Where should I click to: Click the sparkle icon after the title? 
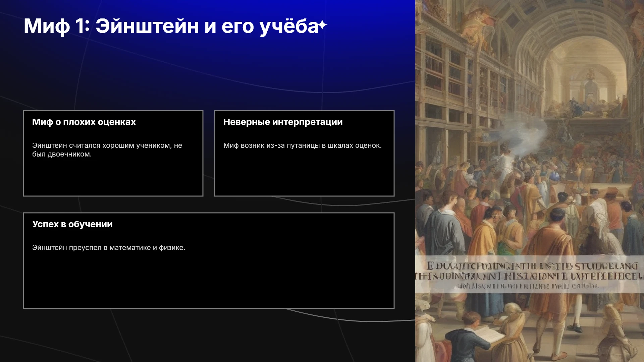pos(322,25)
